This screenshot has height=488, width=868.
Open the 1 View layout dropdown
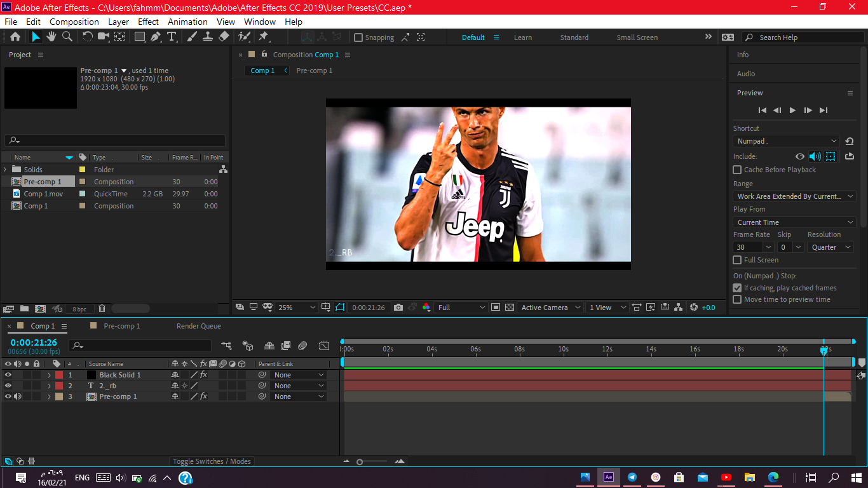tap(606, 308)
